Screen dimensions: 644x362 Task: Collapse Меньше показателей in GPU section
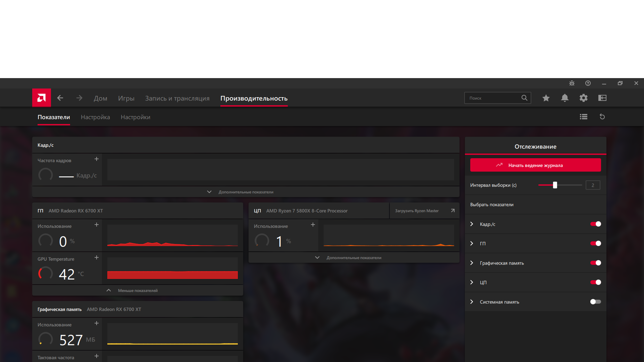click(138, 291)
